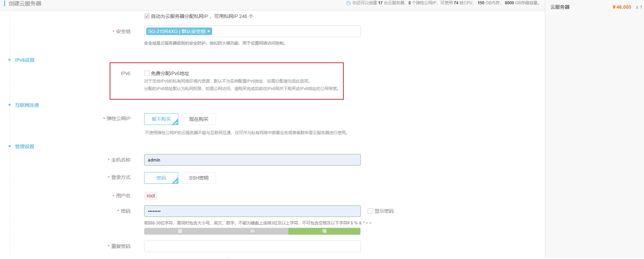
Task: Enable the free IPv6 address checkbox
Action: pyautogui.click(x=147, y=73)
